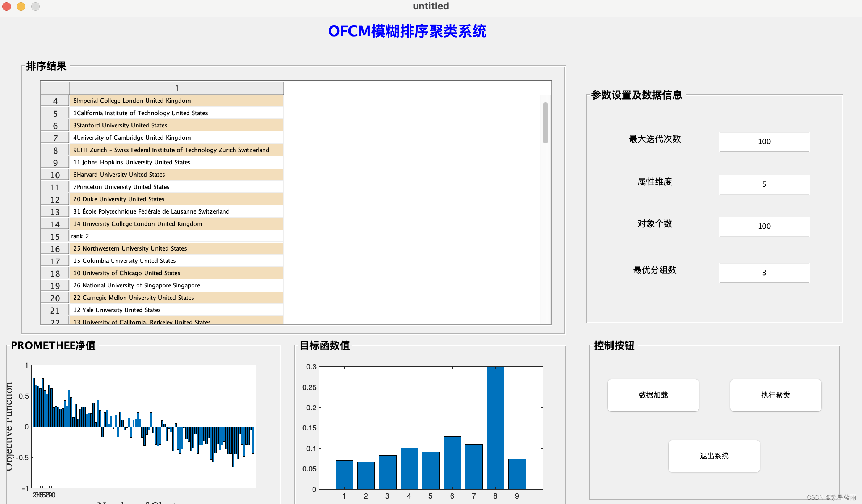Click the 退出系统 button to exit
The width and height of the screenshot is (862, 504).
click(x=714, y=456)
